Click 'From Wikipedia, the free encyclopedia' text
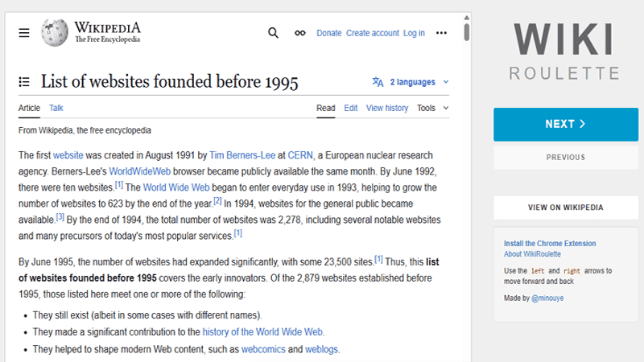The image size is (644, 362). (x=85, y=130)
